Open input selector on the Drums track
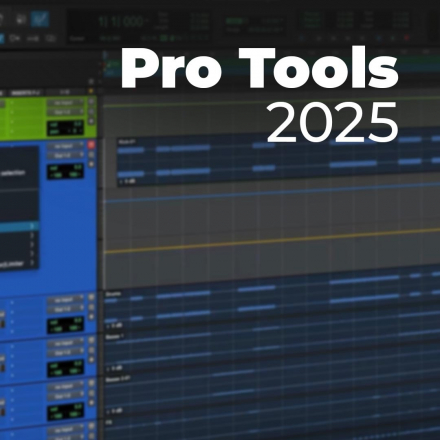The image size is (440, 440). (65, 300)
